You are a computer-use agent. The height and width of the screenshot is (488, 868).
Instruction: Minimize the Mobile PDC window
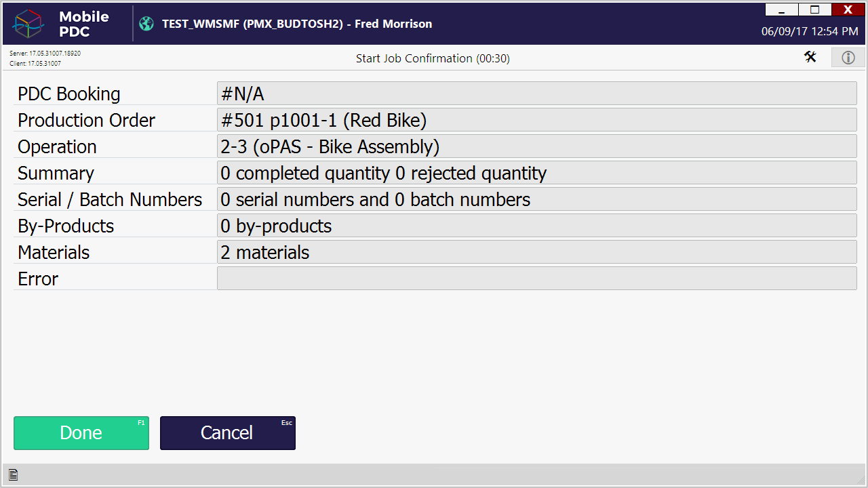click(782, 9)
